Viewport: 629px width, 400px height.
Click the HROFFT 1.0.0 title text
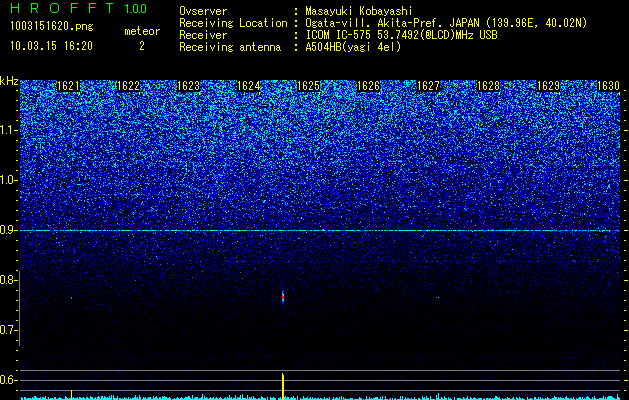pyautogui.click(x=79, y=8)
